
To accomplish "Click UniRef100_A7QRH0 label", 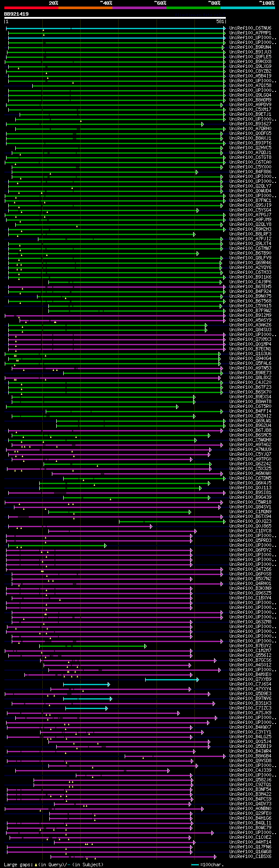I will (x=250, y=129).
